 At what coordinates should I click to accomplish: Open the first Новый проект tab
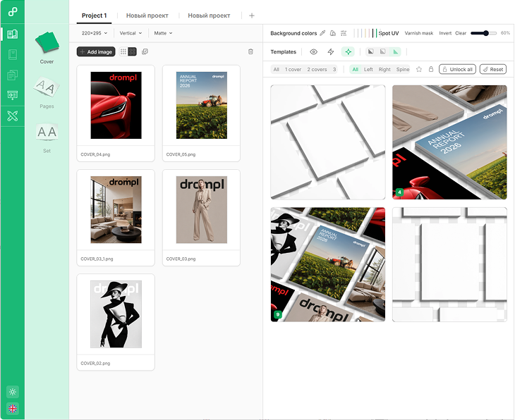coord(147,16)
